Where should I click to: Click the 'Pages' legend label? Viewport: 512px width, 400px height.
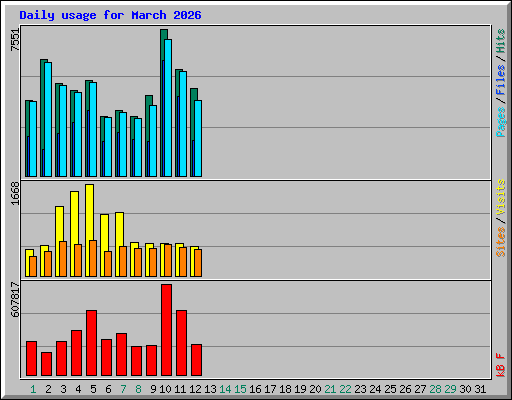point(501,122)
